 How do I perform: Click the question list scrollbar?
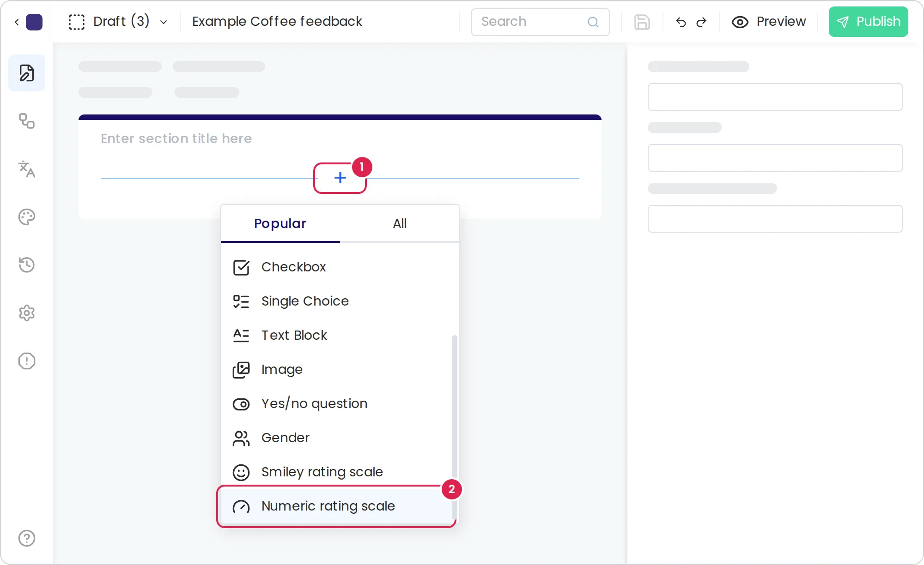coord(454,427)
